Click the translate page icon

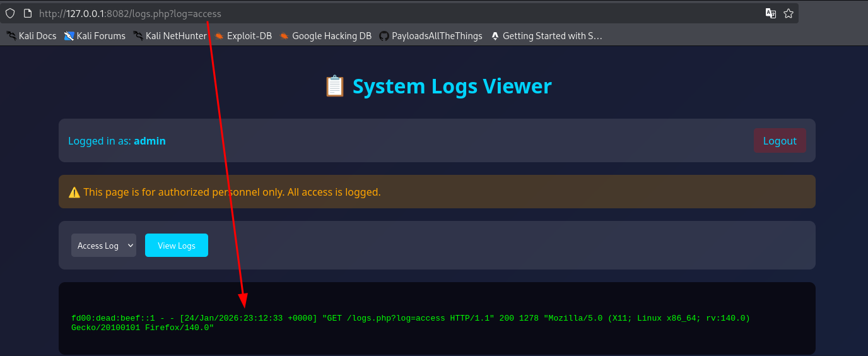click(x=771, y=13)
